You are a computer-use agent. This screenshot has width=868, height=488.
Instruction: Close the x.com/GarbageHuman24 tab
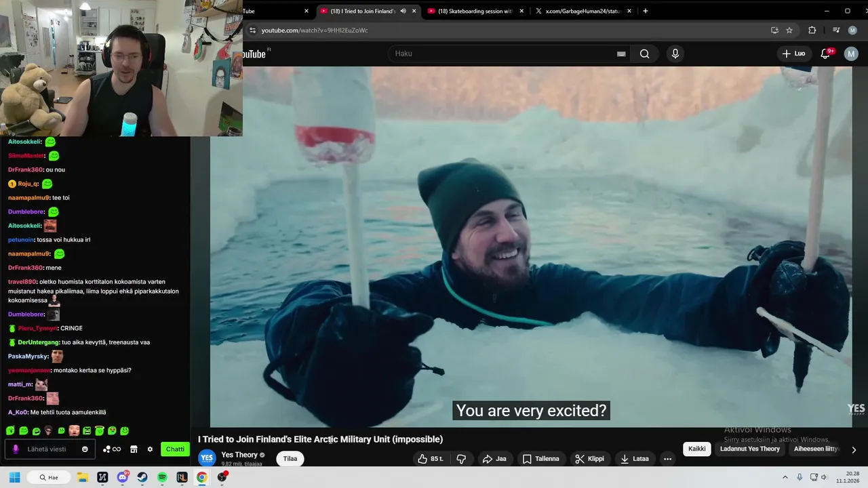pos(629,11)
